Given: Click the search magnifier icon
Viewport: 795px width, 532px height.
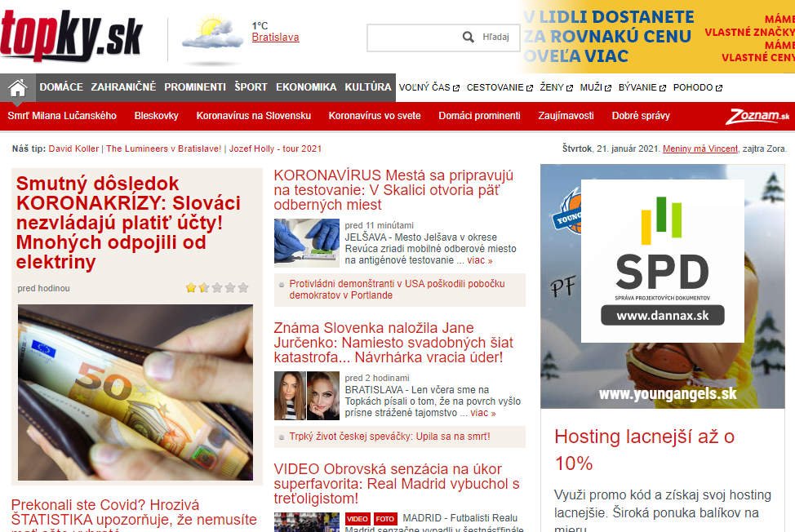Looking at the screenshot, I should click(x=468, y=37).
